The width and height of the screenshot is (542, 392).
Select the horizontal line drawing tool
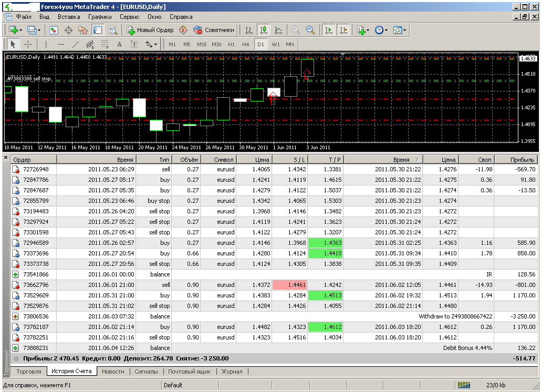60,44
